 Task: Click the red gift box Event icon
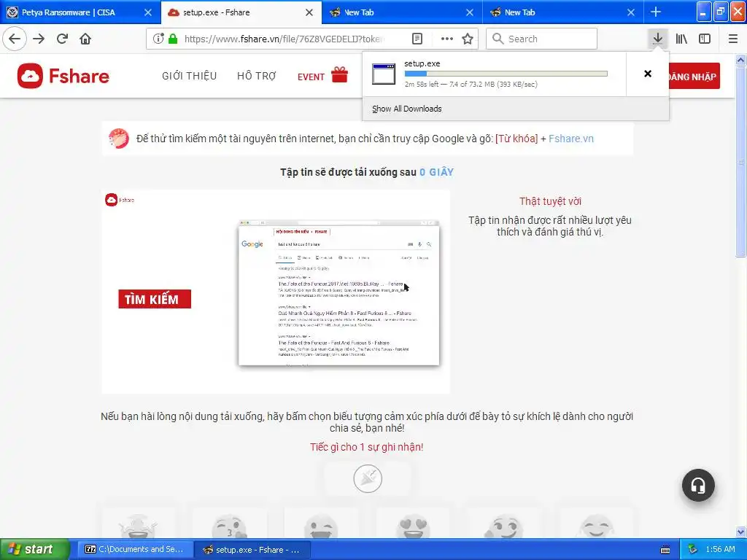pos(340,75)
